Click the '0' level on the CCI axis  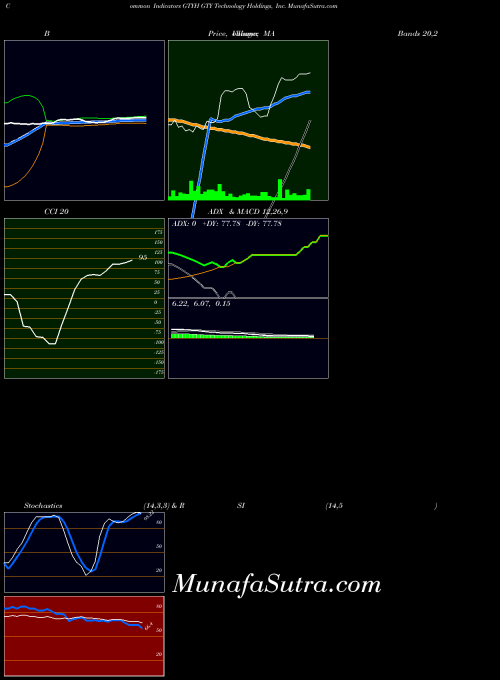(x=156, y=302)
